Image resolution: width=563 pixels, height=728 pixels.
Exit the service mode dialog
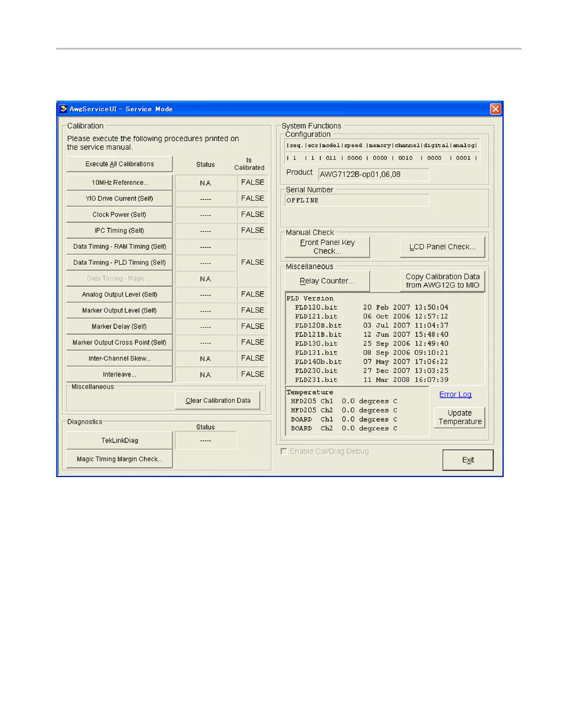coord(468,460)
